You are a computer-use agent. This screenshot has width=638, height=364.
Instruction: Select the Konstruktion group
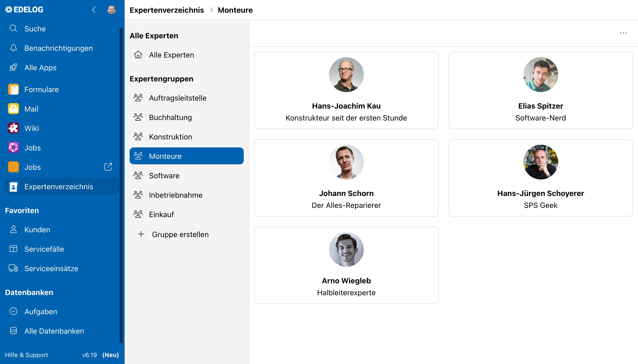[187, 137]
